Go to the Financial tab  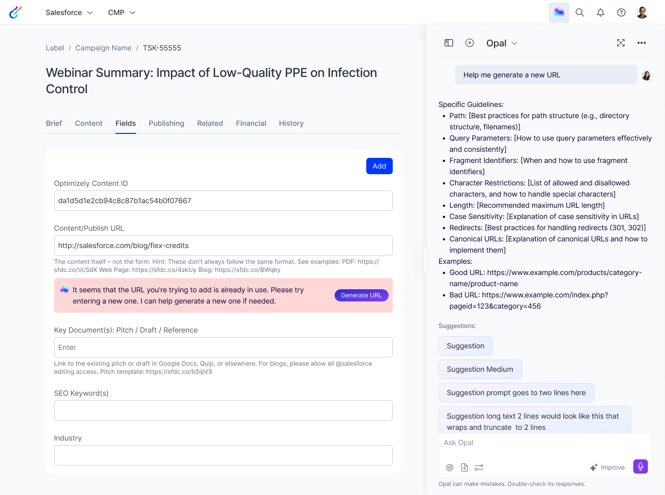coord(251,123)
